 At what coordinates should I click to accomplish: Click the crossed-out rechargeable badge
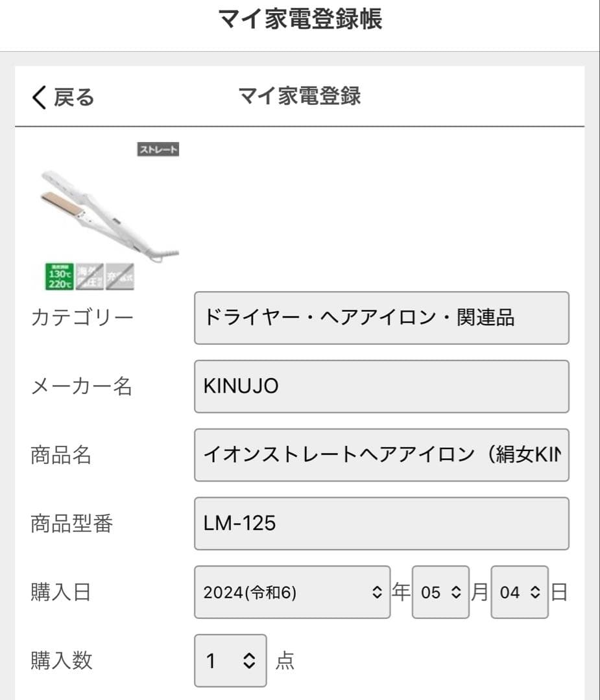coord(120,277)
